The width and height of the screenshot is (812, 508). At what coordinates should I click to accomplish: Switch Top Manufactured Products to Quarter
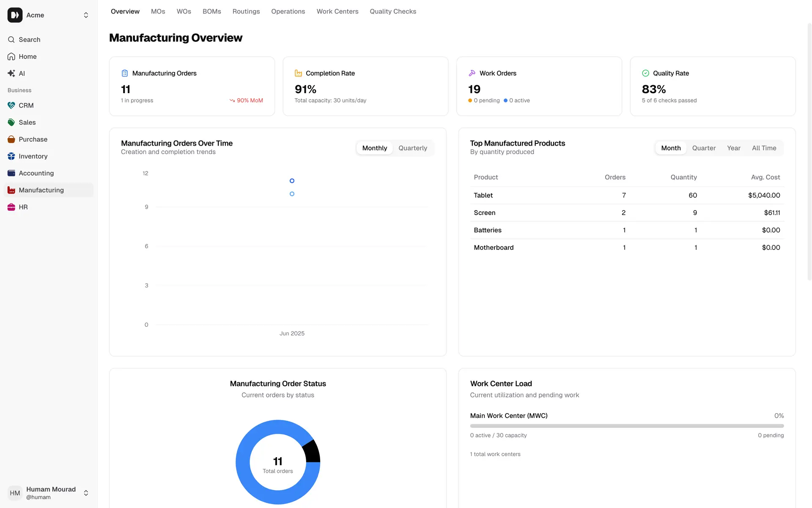[x=704, y=148]
